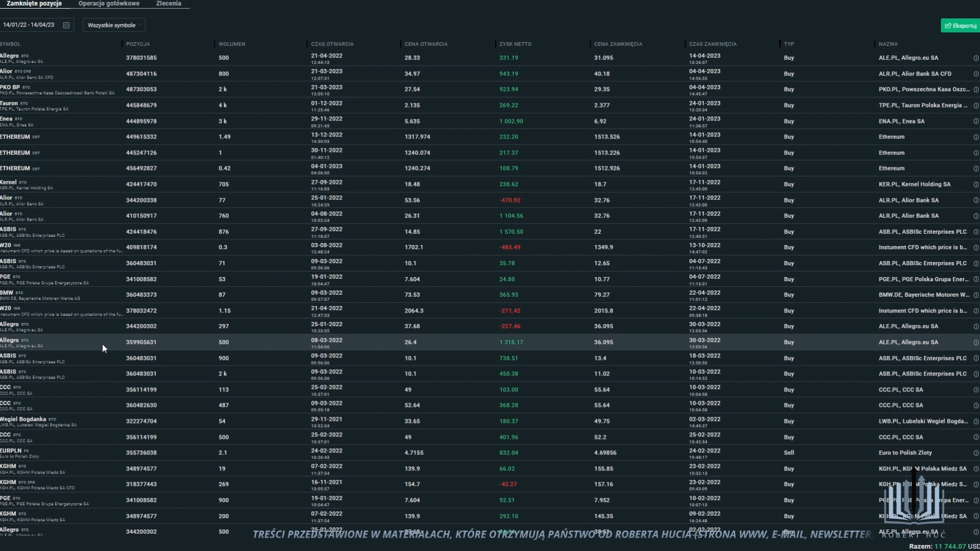Sort by Czas zamknięcia column header

click(713, 44)
